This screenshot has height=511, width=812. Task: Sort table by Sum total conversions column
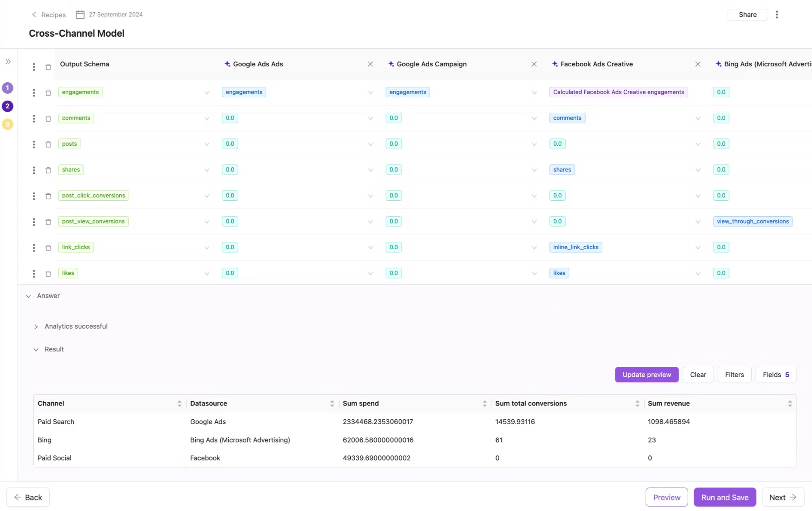click(x=637, y=404)
